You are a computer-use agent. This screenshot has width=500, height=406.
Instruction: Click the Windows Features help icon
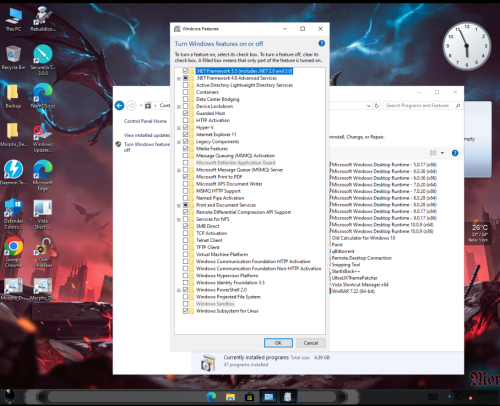pos(321,43)
